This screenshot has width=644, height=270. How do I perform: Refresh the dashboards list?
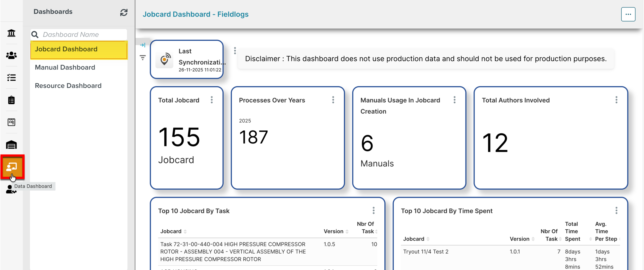coord(124,12)
